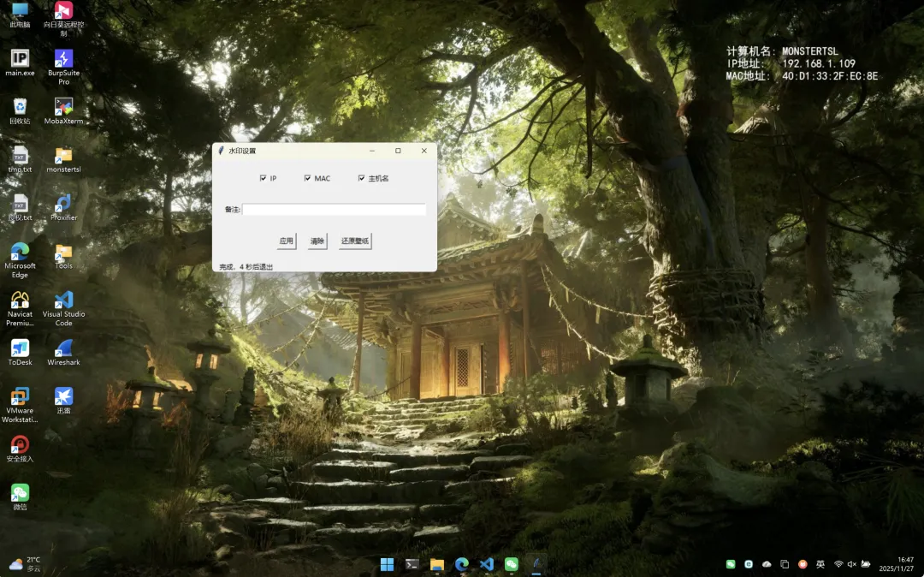Open the VMware Workstation shortcut
Screen dimensions: 924x577
point(20,406)
